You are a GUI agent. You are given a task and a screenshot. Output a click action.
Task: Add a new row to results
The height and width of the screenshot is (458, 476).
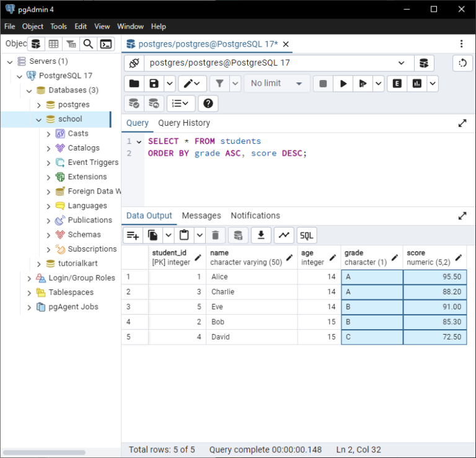pos(132,236)
